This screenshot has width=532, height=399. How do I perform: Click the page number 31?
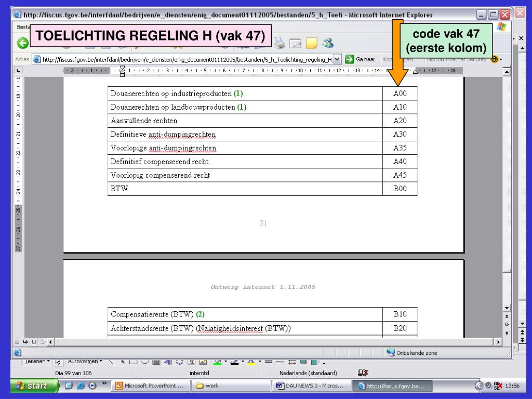(x=263, y=223)
